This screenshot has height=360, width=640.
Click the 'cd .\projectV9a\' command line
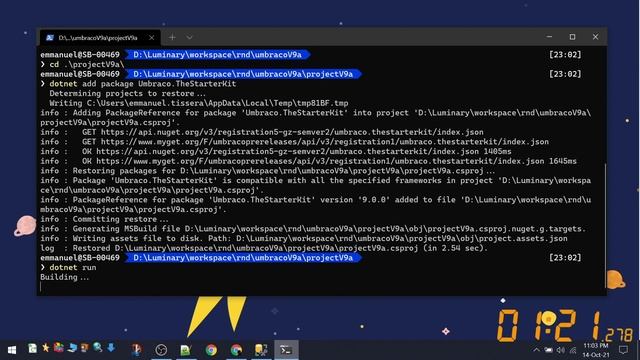point(82,64)
